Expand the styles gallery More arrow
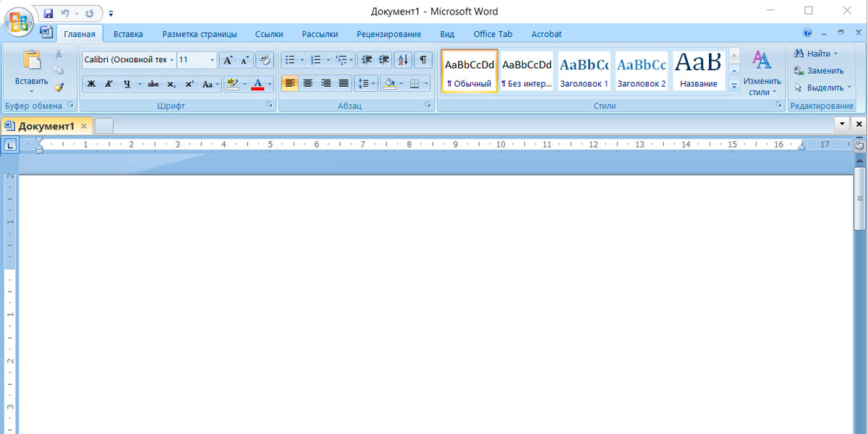The height and width of the screenshot is (434, 868). (x=734, y=86)
